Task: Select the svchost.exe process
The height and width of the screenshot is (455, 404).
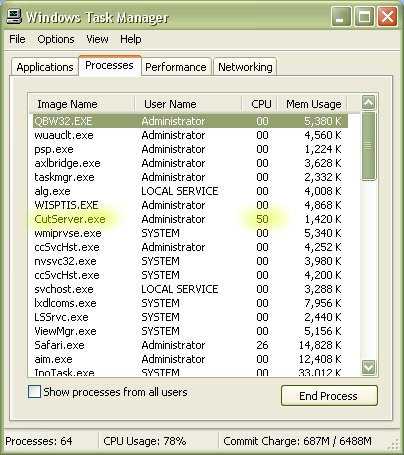Action: pos(190,289)
